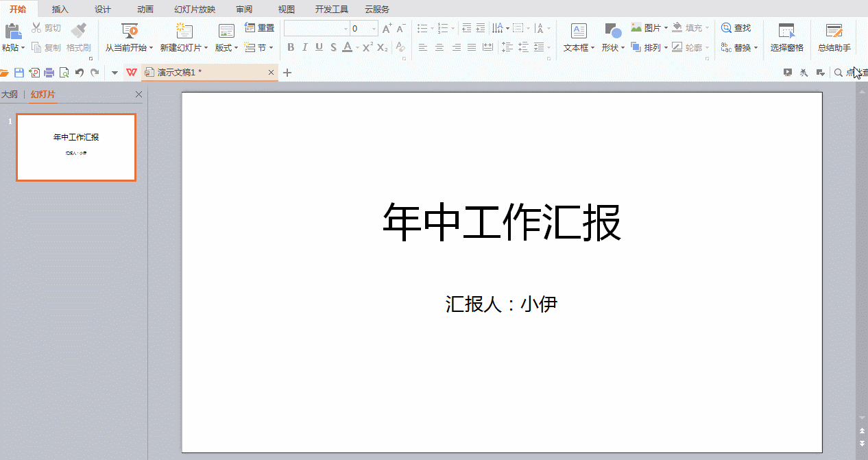Open the font name combo box
Viewport: 868px width, 460px height.
coord(316,29)
